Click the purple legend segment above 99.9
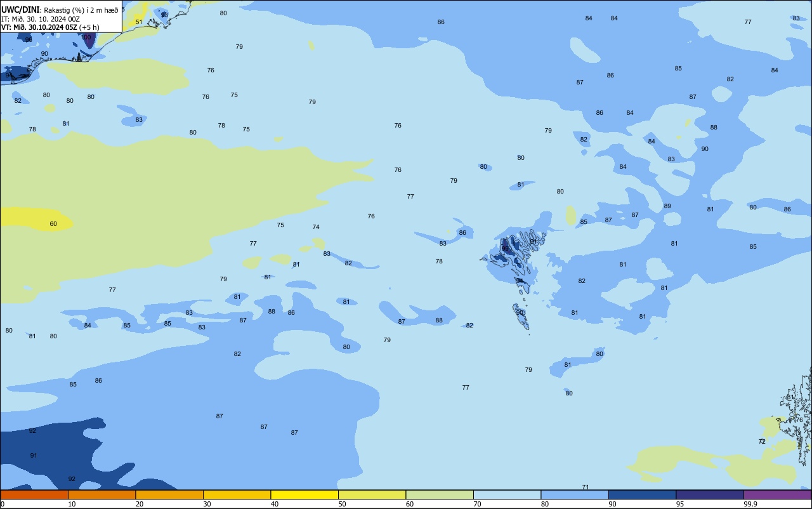This screenshot has width=812, height=509. pos(777,494)
